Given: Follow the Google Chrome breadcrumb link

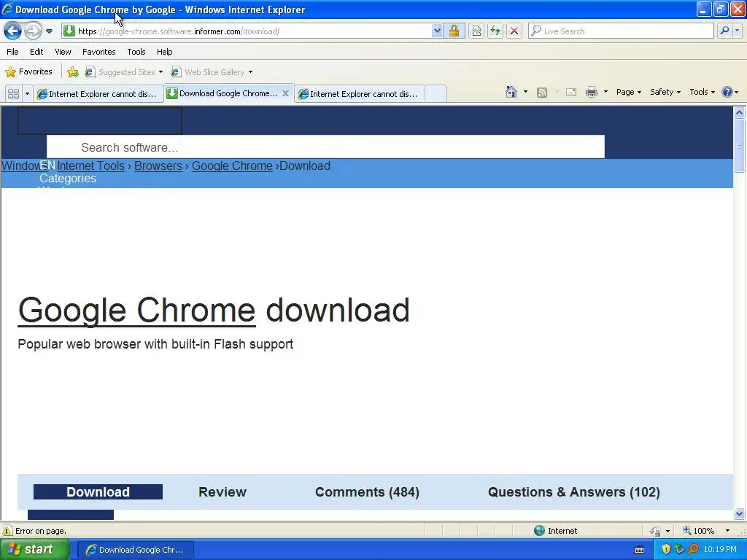Looking at the screenshot, I should [x=232, y=166].
